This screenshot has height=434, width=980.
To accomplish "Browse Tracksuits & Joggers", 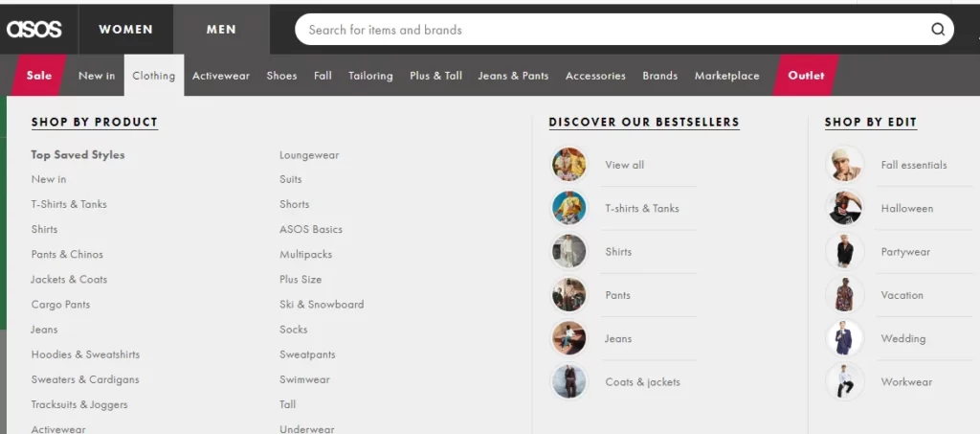I will click(x=79, y=404).
